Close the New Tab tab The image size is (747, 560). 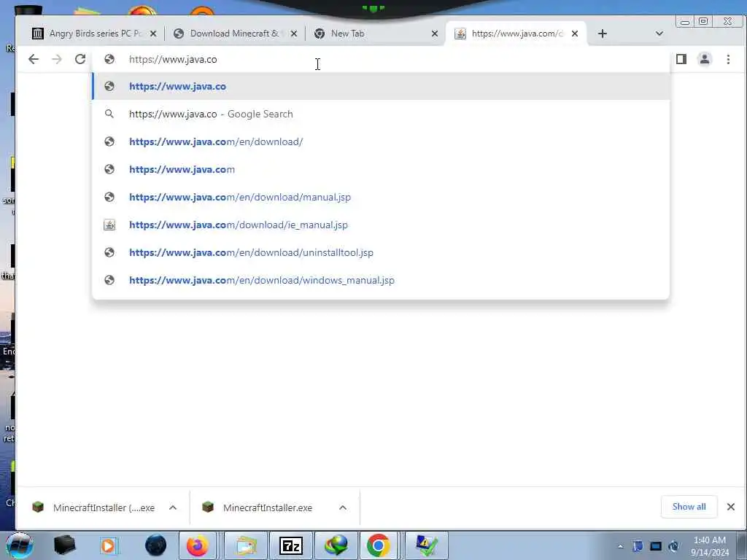[435, 34]
